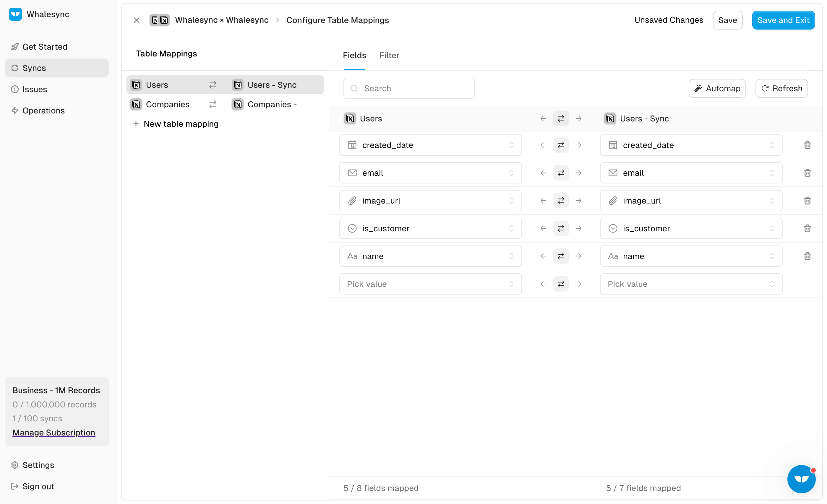Set image_url row to two-way sync

(561, 201)
